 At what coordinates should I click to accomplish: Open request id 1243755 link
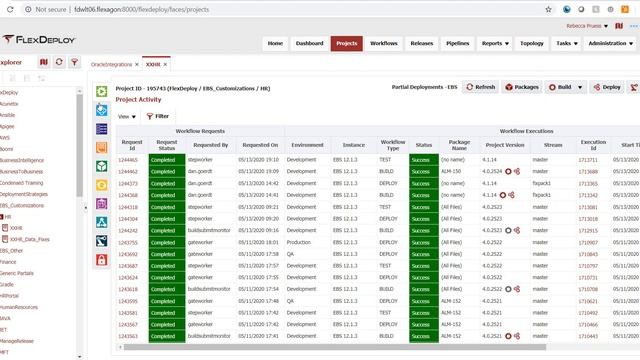pyautogui.click(x=128, y=242)
